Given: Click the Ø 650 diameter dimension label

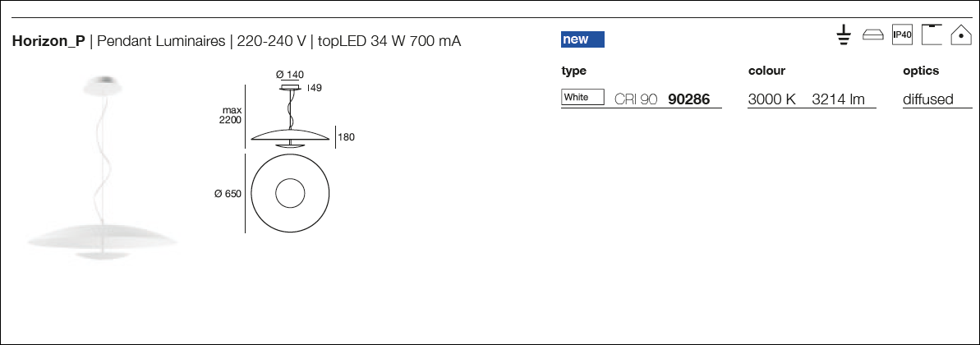Looking at the screenshot, I should coord(228,194).
